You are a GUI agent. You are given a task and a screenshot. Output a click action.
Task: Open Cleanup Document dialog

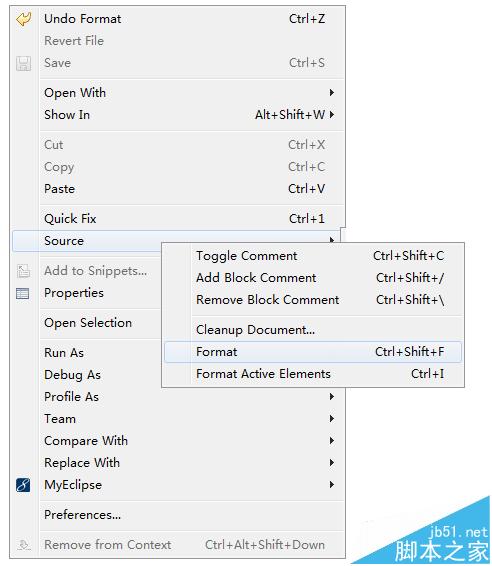point(313,330)
